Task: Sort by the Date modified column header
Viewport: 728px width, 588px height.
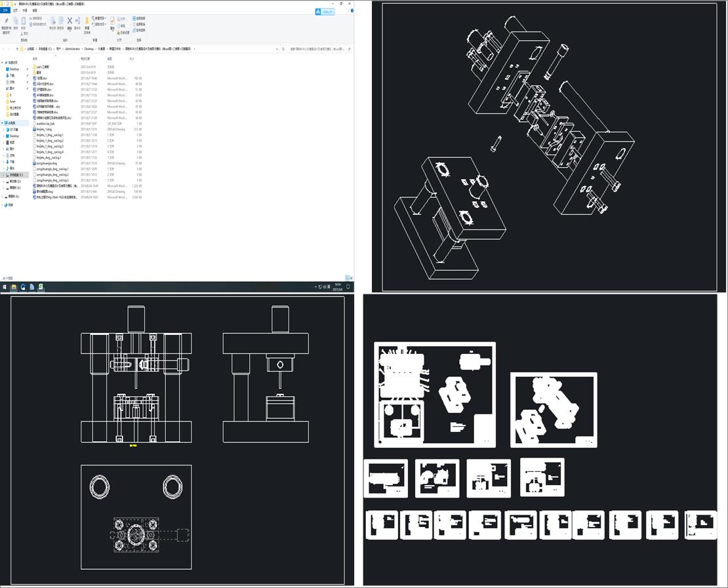Action: [x=85, y=58]
